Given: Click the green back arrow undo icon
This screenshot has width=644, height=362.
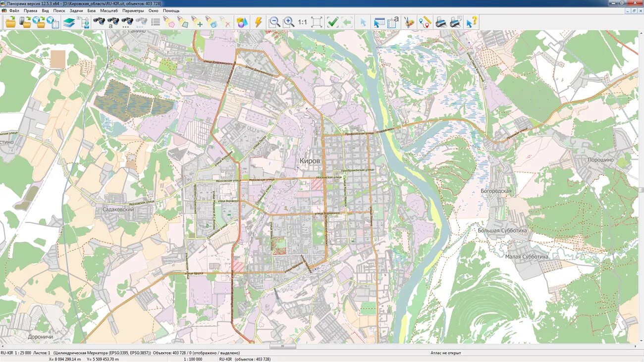Looking at the screenshot, I should [347, 22].
